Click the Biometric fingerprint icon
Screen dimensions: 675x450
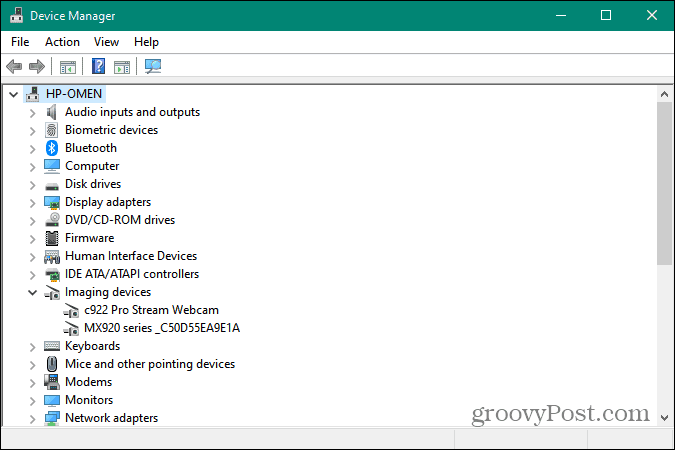tap(52, 130)
